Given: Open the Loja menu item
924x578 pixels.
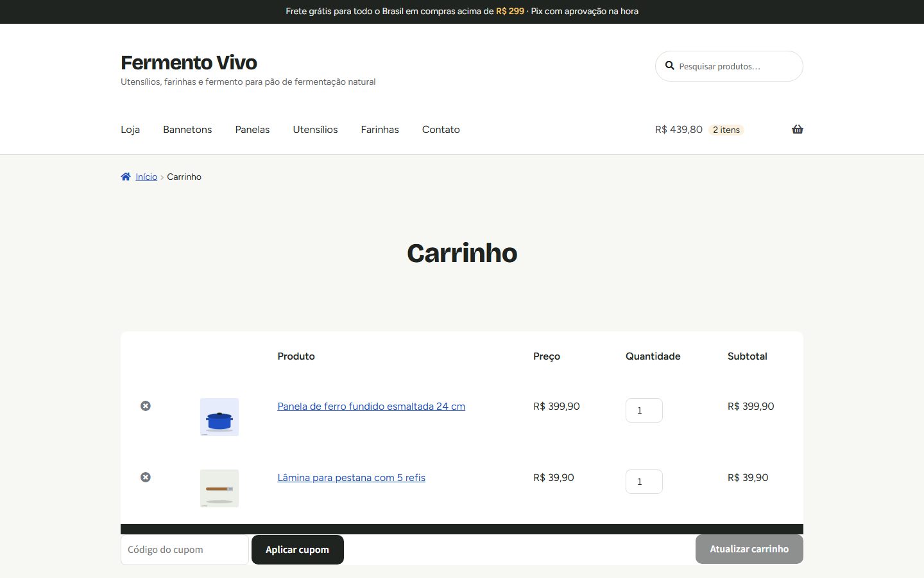Looking at the screenshot, I should tap(130, 129).
